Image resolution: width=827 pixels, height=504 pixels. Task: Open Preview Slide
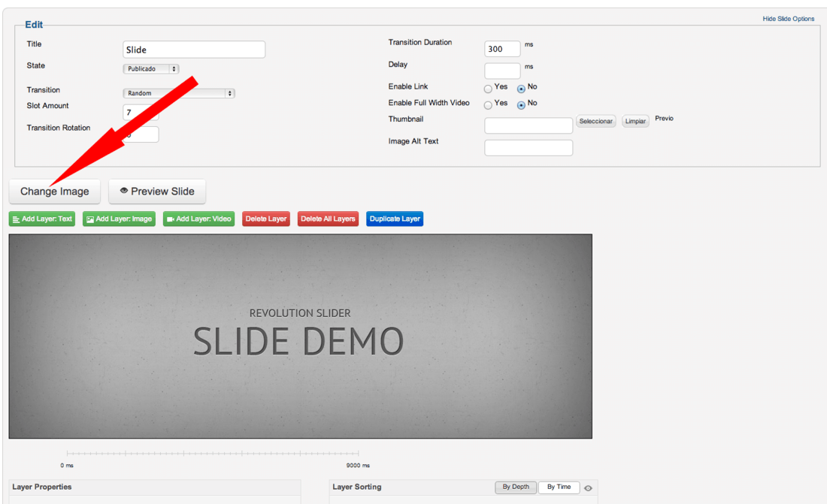(157, 192)
